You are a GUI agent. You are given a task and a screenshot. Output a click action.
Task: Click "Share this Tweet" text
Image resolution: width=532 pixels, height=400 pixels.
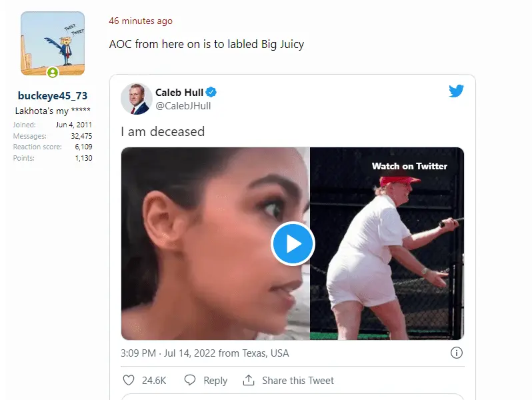tap(298, 381)
